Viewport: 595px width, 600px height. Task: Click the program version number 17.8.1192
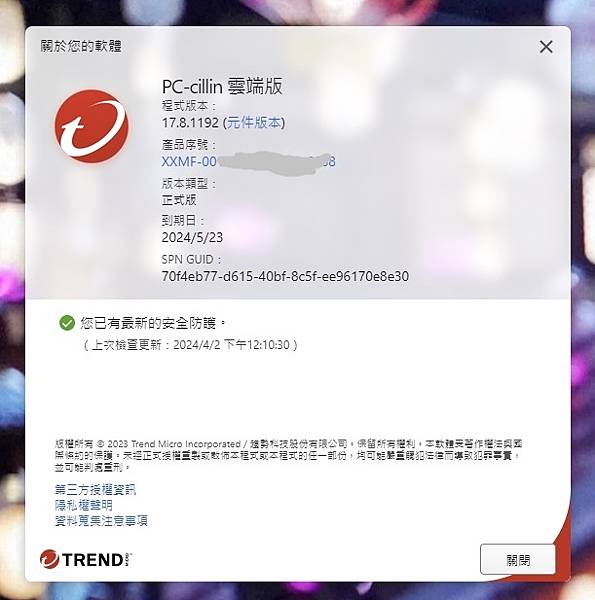click(x=190, y=122)
